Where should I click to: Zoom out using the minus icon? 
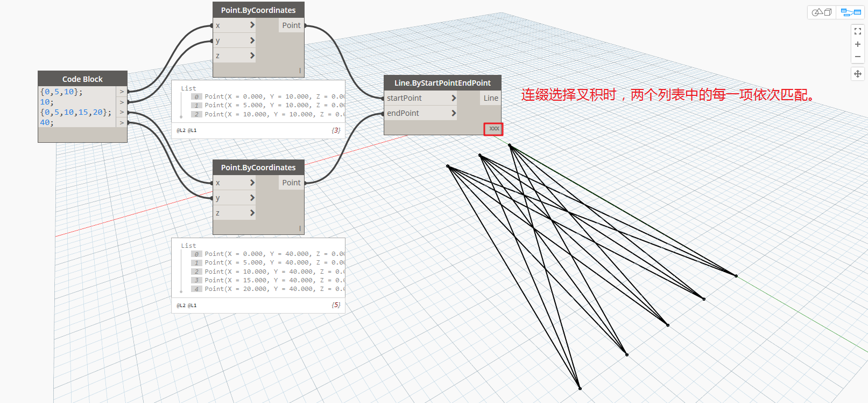(858, 57)
